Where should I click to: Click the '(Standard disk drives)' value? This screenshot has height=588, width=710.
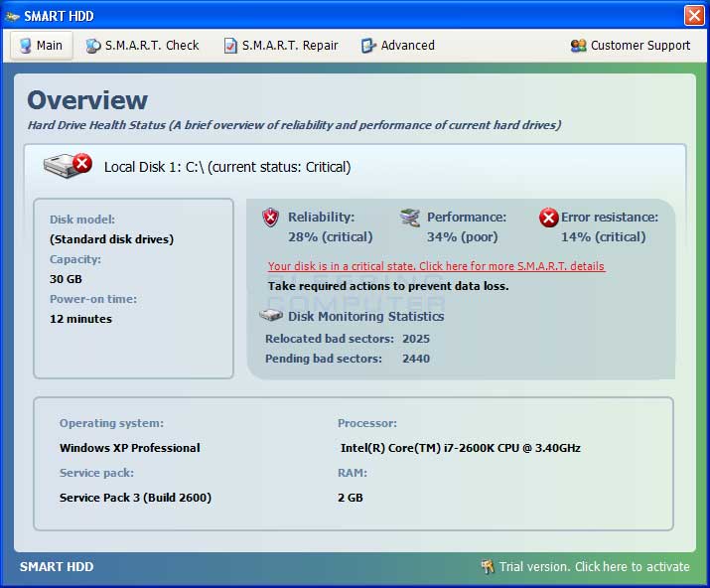[111, 239]
